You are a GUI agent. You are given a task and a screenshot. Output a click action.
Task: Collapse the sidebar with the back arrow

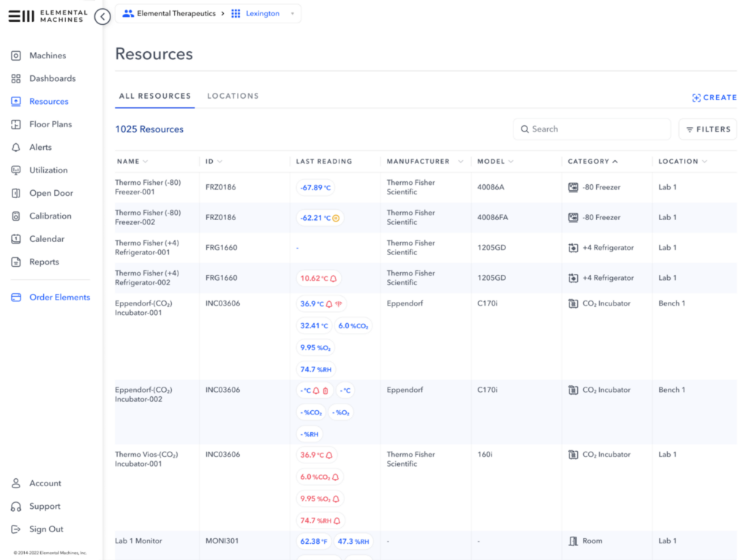[102, 16]
